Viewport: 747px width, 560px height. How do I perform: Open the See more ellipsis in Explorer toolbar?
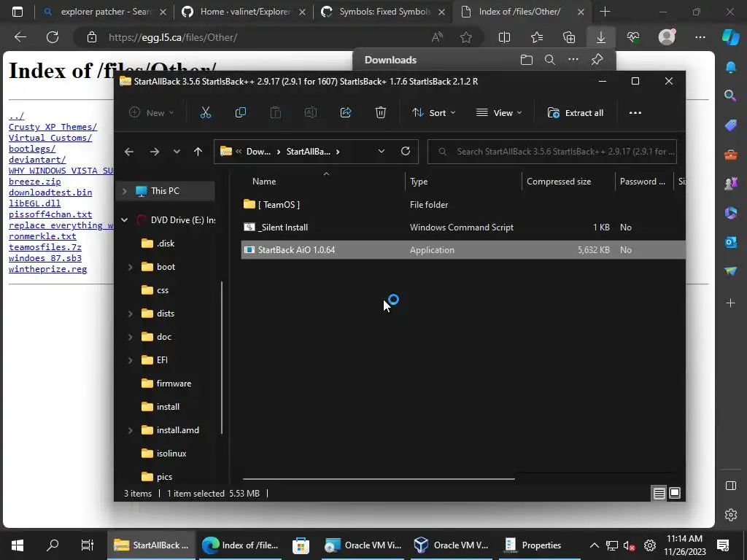tap(635, 113)
